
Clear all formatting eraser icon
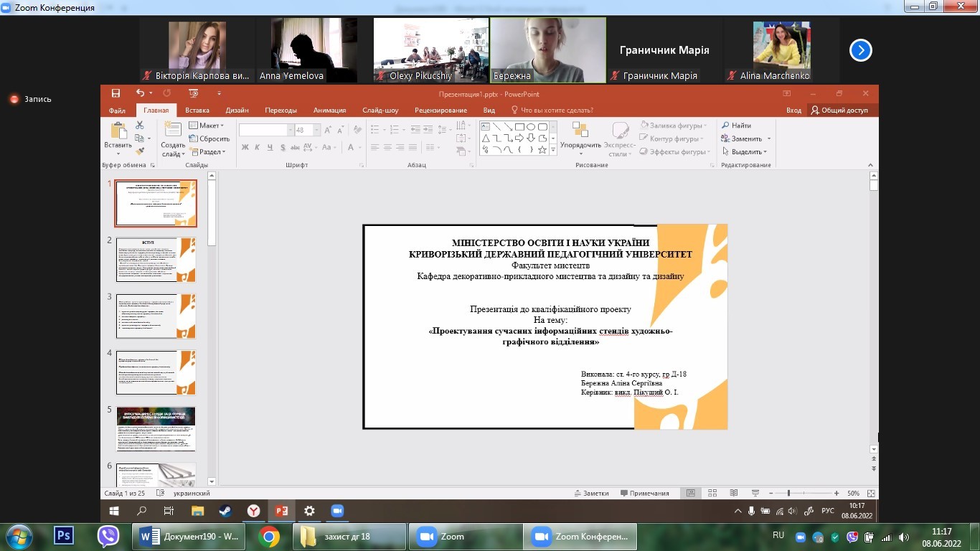click(x=357, y=130)
